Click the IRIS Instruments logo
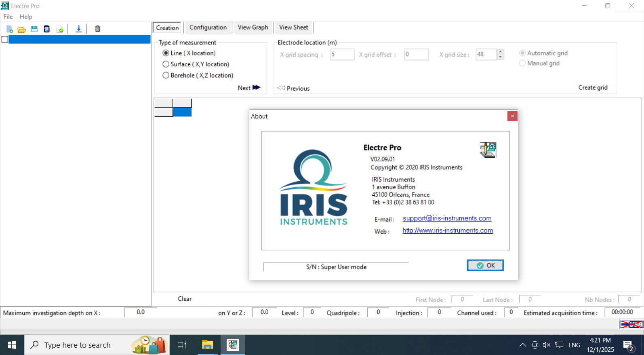The image size is (644, 355). [x=314, y=187]
